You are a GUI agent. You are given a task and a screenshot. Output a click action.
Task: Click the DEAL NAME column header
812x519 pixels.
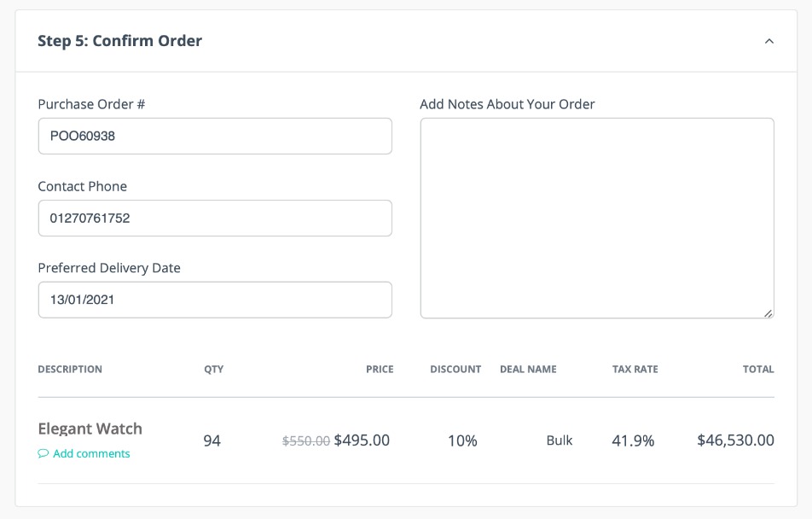point(528,370)
